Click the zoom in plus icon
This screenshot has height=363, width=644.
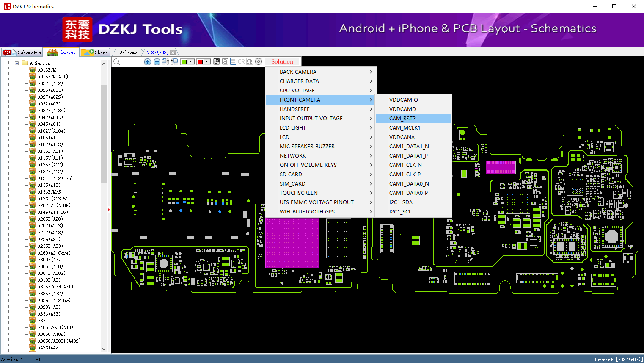tap(148, 62)
